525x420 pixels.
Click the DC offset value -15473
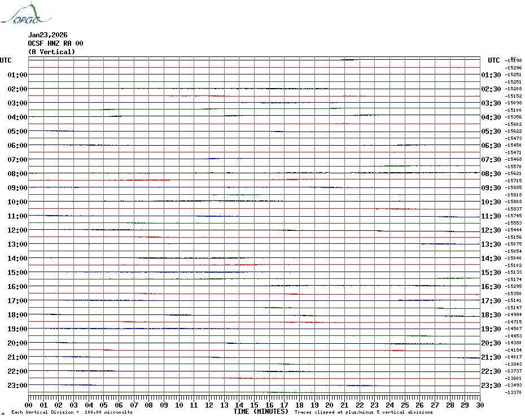point(513,138)
